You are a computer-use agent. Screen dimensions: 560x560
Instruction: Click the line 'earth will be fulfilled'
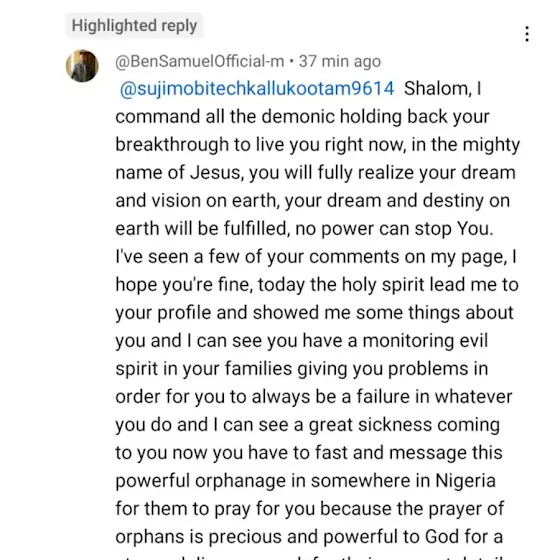304,229
